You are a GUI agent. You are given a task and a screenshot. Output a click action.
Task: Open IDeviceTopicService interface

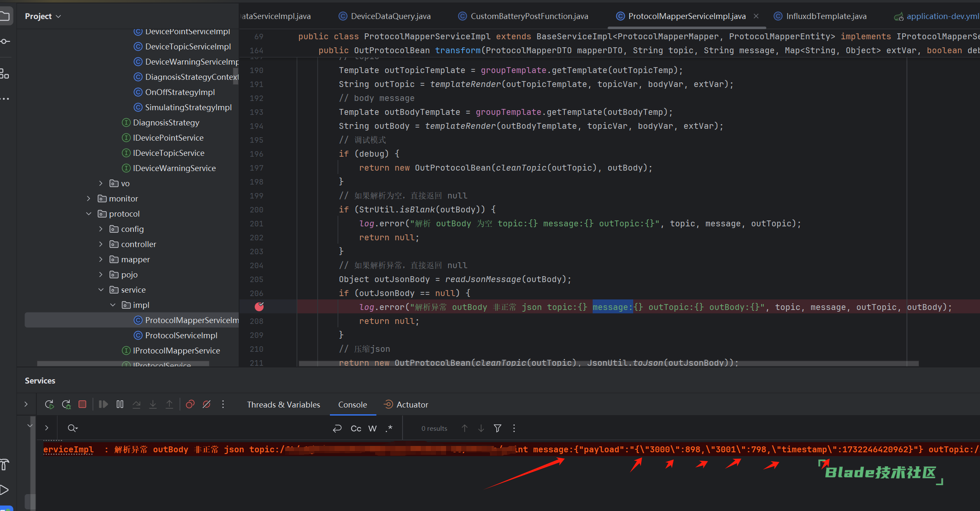pyautogui.click(x=163, y=153)
